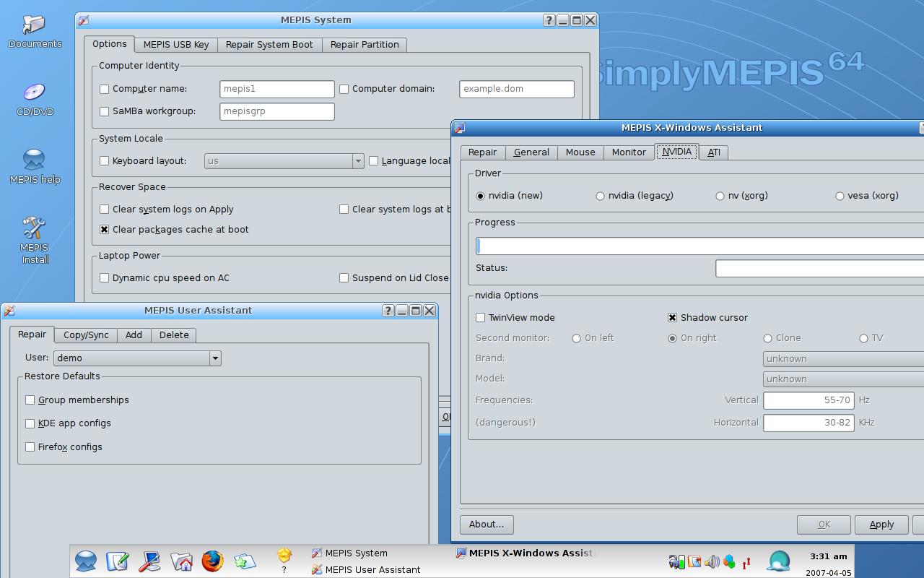Click the Computer name text field
924x578 pixels.
tap(277, 89)
